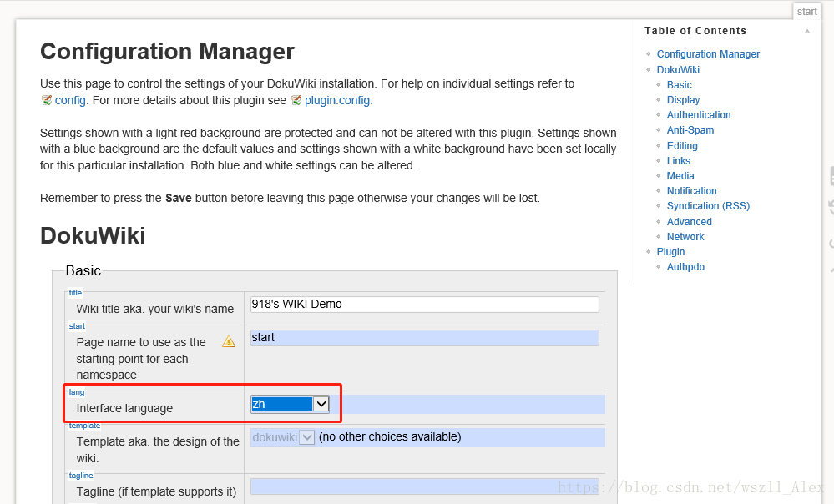Click the 'tagline' setting key link
834x504 pixels.
81,476
